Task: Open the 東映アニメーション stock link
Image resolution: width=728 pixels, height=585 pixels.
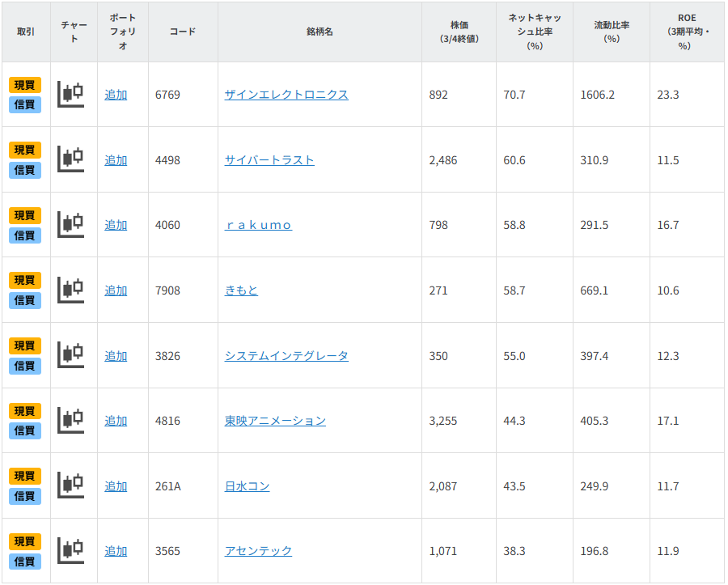Action: 275,421
